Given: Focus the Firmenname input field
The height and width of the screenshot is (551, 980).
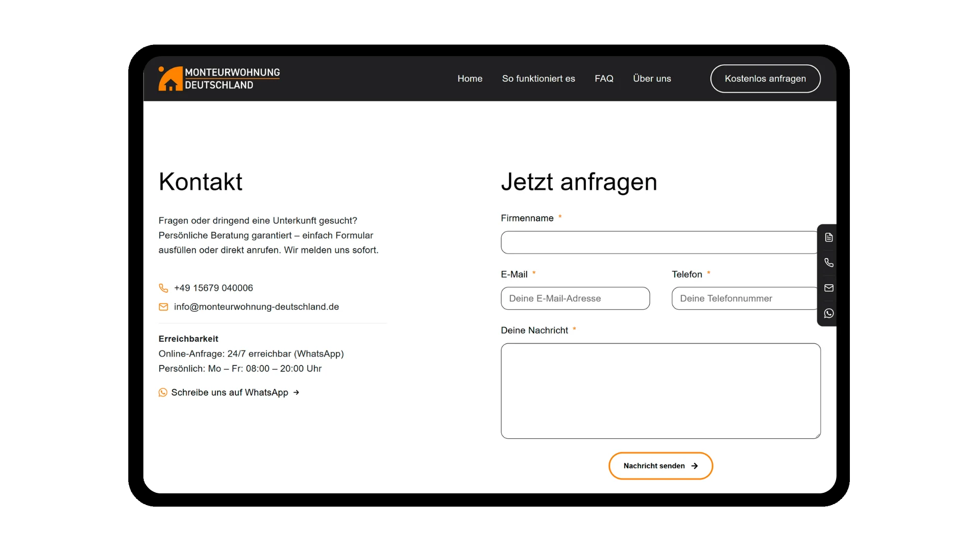Looking at the screenshot, I should pos(659,242).
